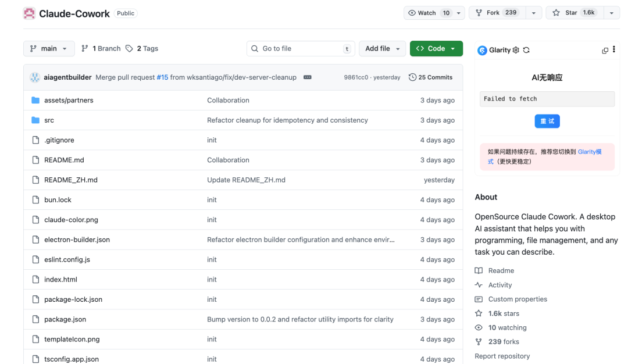
Task: Click the Claude-Cowork repository avatar icon
Action: tap(29, 13)
